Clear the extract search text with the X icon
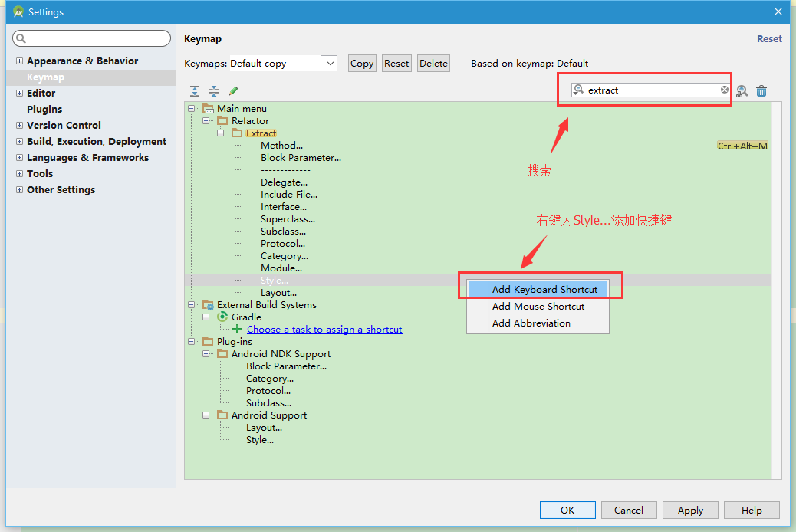 725,90
